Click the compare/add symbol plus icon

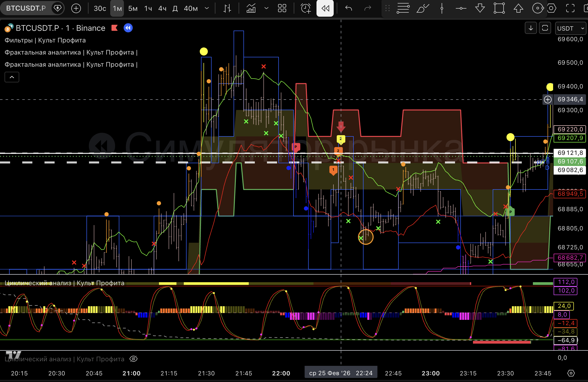[x=76, y=8]
